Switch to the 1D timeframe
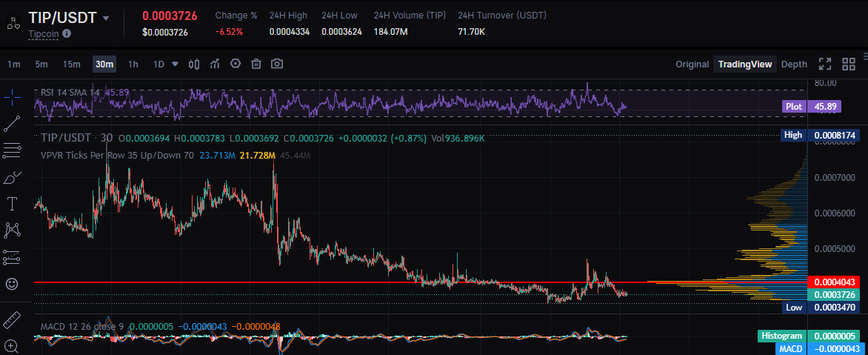 click(x=159, y=64)
